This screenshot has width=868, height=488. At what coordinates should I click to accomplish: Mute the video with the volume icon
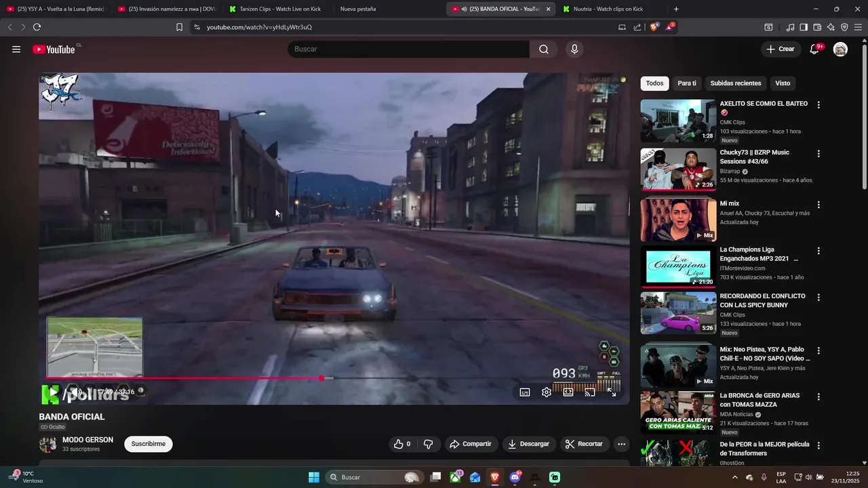point(77,392)
